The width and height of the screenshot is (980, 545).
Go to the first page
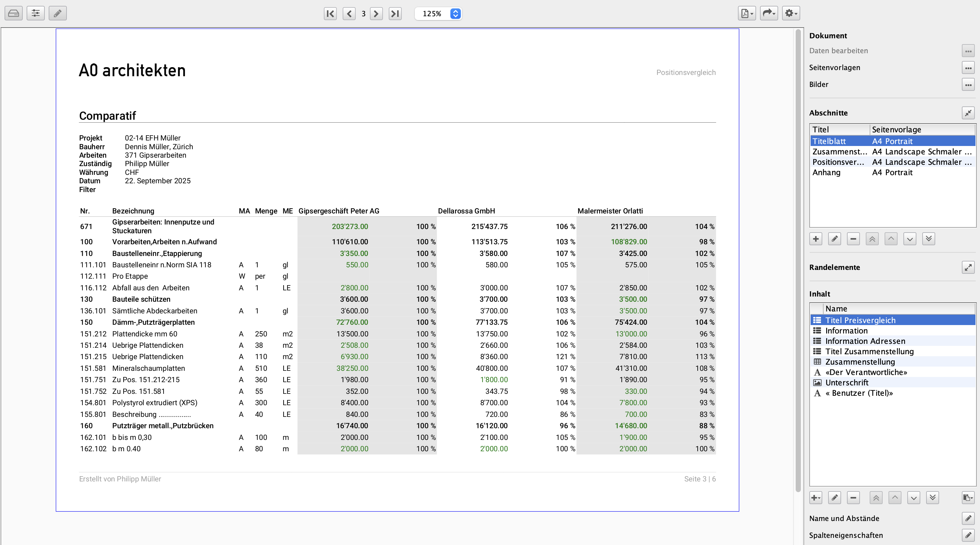pos(330,14)
